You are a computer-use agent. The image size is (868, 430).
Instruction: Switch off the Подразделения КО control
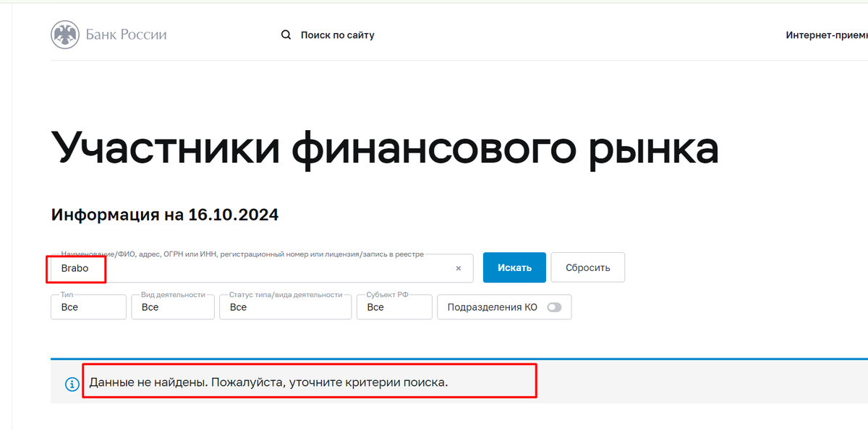click(x=554, y=307)
